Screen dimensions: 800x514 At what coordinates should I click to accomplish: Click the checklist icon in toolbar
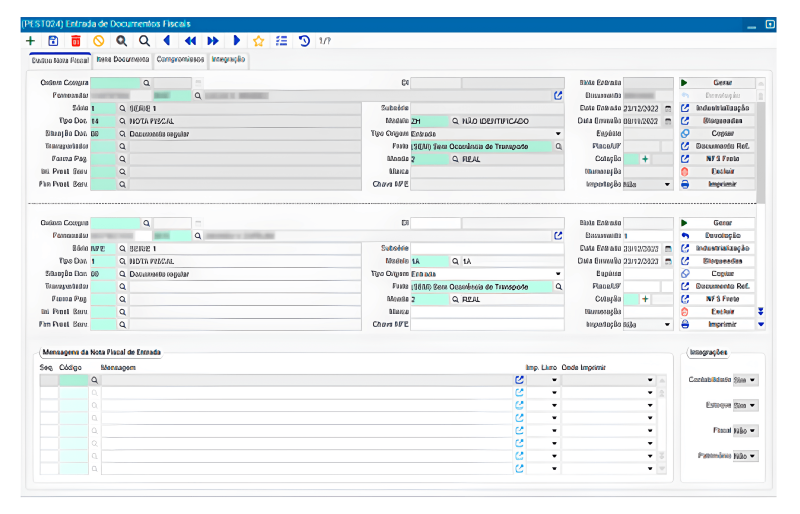(281, 41)
